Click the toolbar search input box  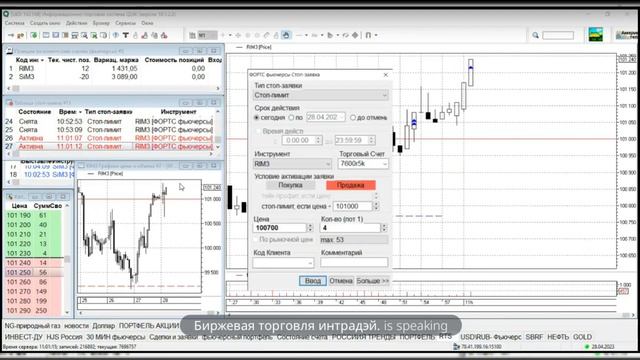(558, 36)
